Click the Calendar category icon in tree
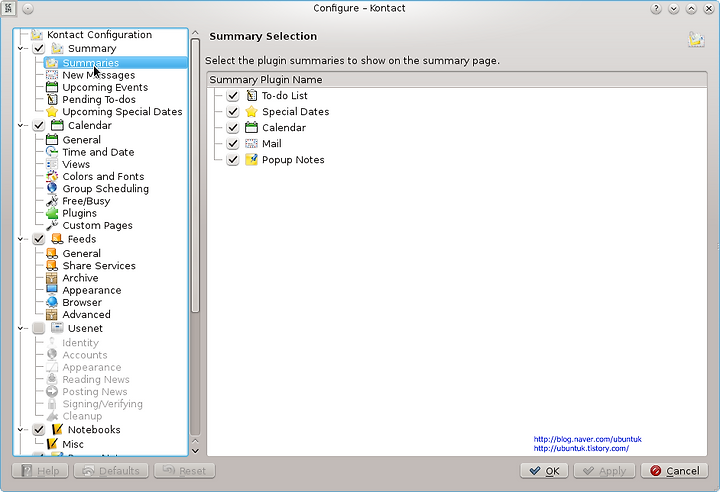Screen dimensions: 720x492 [x=57, y=125]
